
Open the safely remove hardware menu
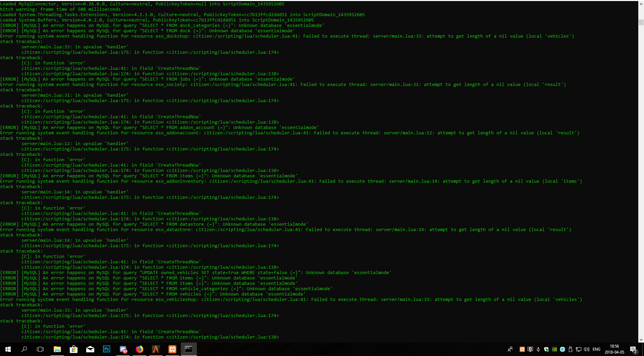coord(571,349)
